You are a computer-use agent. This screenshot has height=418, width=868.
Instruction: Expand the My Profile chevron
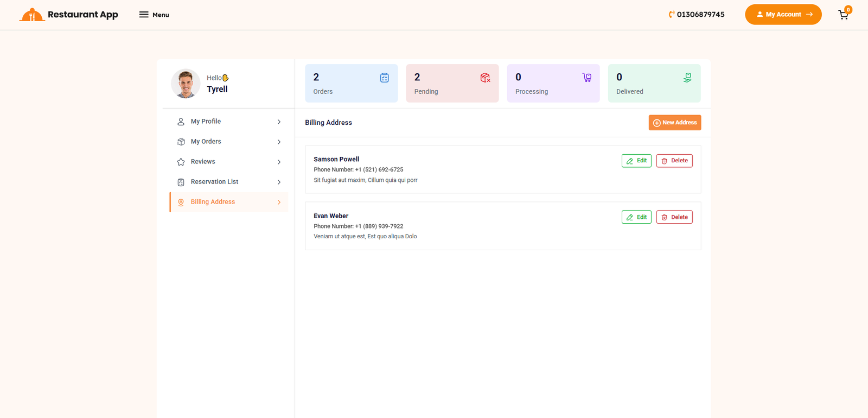(x=279, y=122)
